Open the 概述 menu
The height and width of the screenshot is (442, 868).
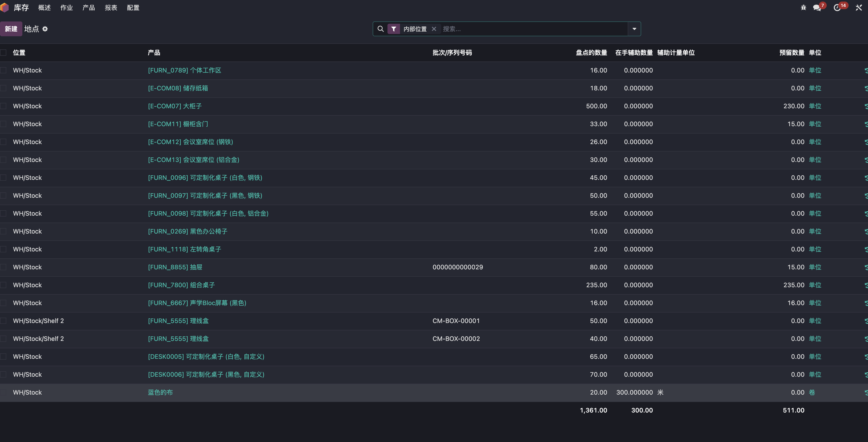[45, 7]
